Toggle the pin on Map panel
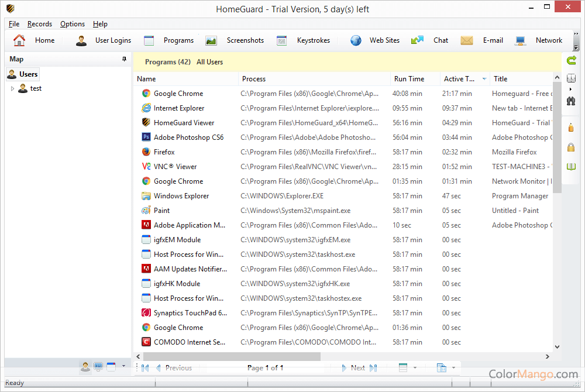 pos(124,59)
